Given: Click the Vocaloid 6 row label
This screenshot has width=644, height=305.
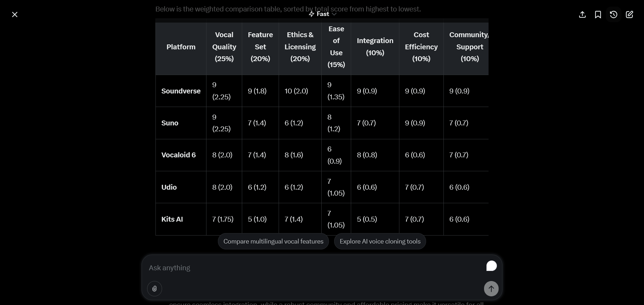Looking at the screenshot, I should tap(178, 155).
